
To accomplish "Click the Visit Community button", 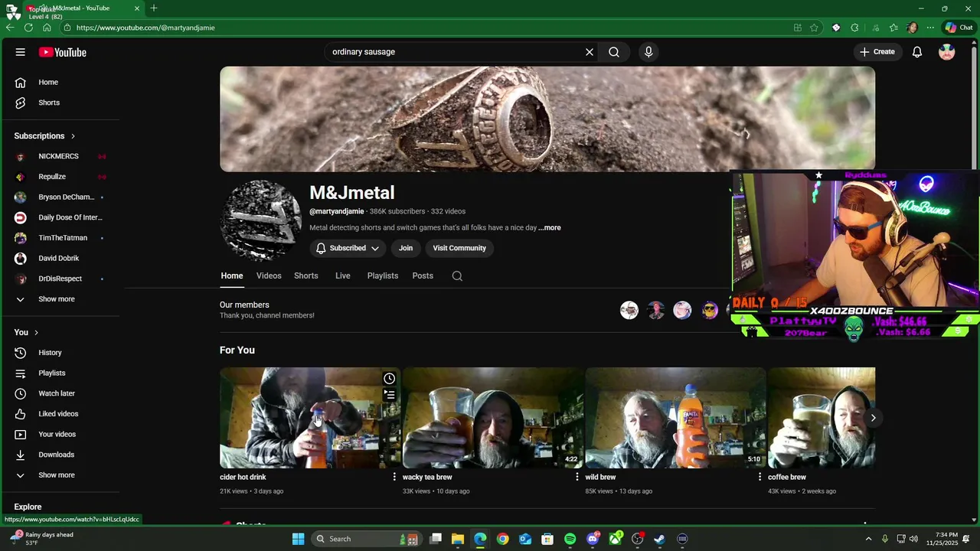I will point(459,248).
